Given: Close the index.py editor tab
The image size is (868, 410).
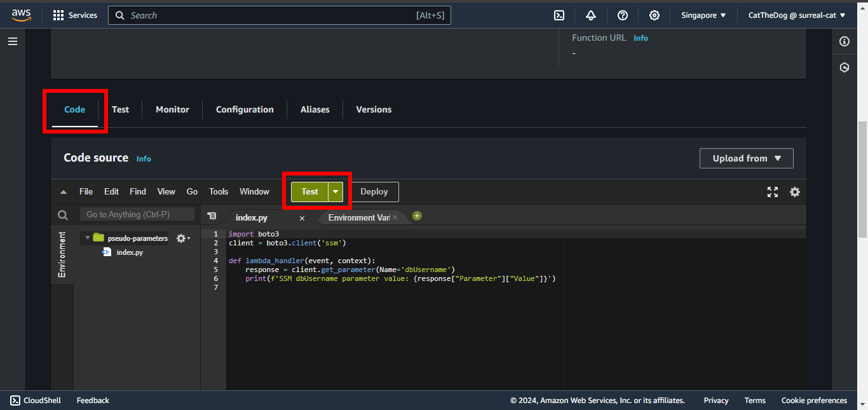Looking at the screenshot, I should click(x=302, y=218).
